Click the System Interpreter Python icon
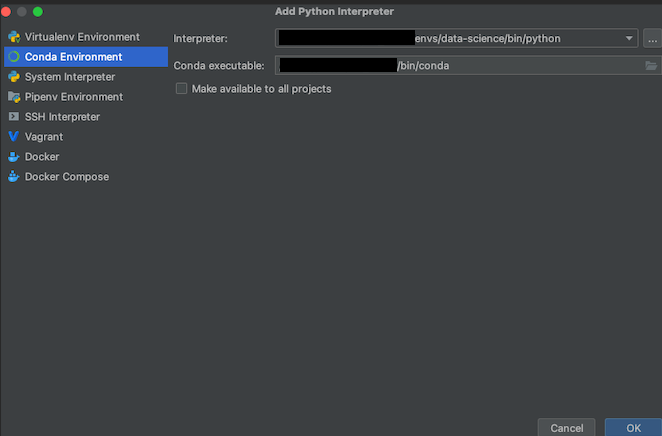The height and width of the screenshot is (436, 662). pyautogui.click(x=13, y=77)
